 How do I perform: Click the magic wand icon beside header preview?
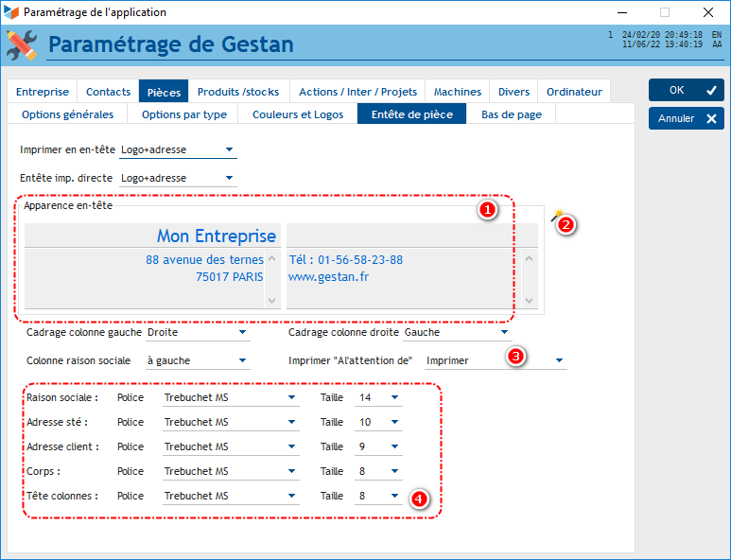pos(557,216)
